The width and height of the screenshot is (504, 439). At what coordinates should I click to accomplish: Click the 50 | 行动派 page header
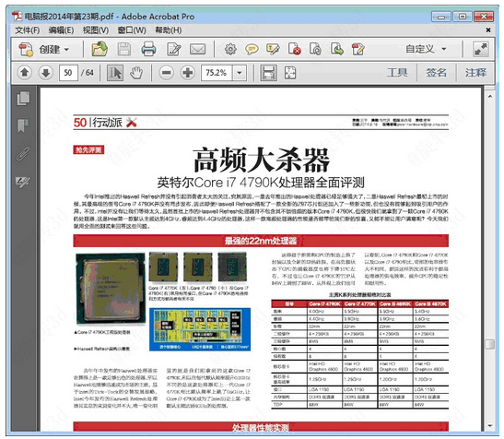(105, 123)
